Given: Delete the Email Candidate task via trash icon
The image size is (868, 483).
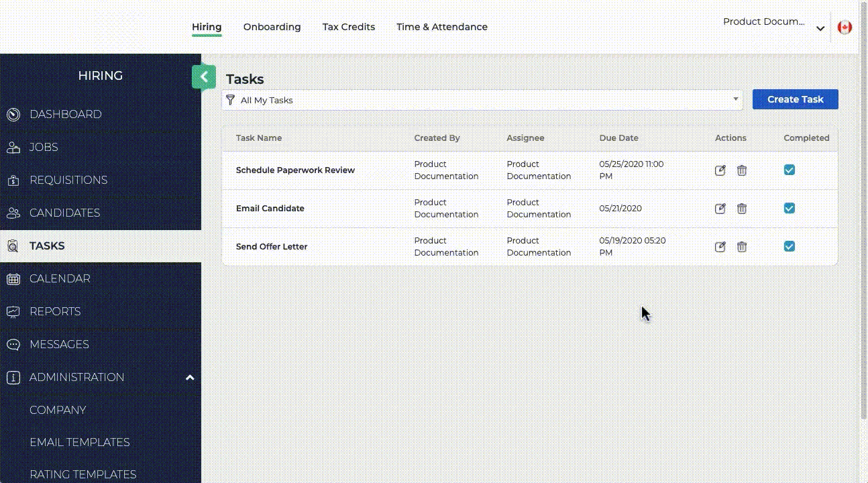Looking at the screenshot, I should 741,209.
